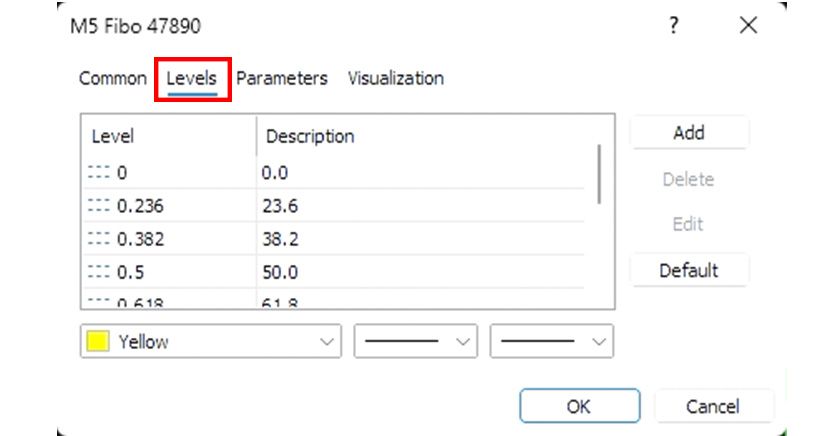Confirm with the OK button
Image resolution: width=840 pixels, height=436 pixels.
[x=578, y=406]
